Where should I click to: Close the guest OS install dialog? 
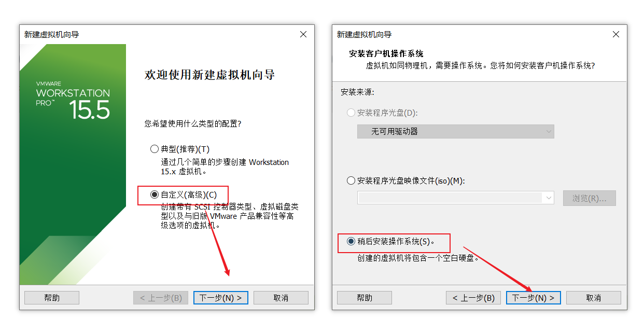pyautogui.click(x=615, y=34)
